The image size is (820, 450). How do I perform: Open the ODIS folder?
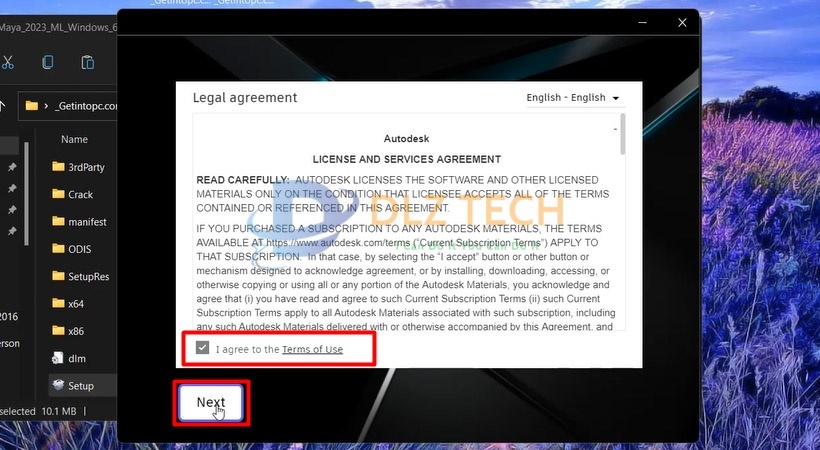click(72, 249)
